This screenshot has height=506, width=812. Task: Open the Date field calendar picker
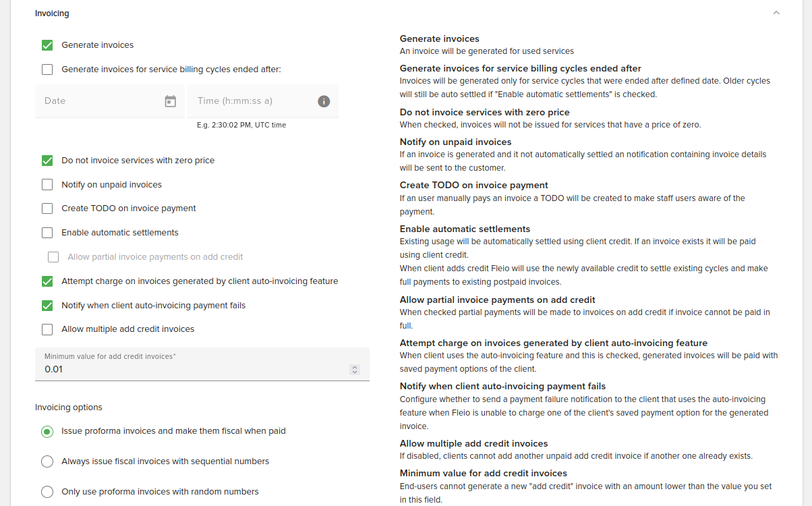point(171,101)
